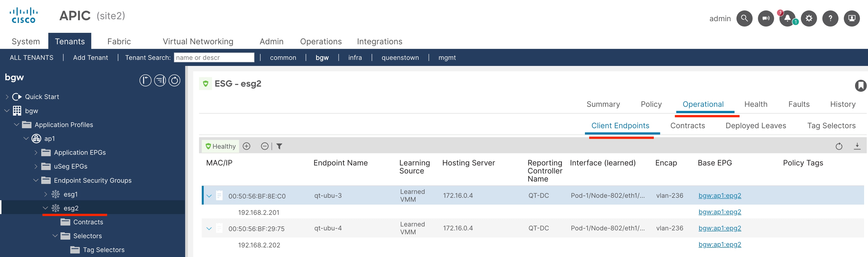Expand the uSeg EPGs node
Screen dimensions: 868x257
(36, 166)
